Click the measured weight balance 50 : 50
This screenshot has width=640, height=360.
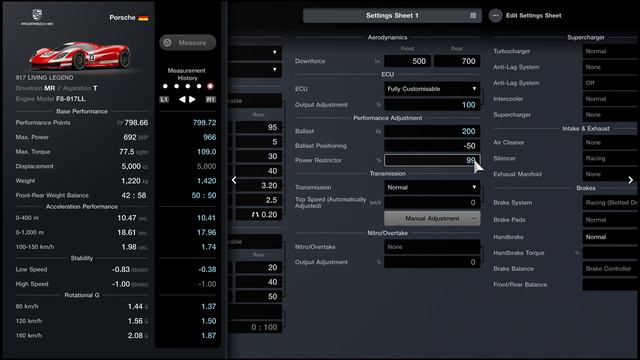[x=204, y=196]
